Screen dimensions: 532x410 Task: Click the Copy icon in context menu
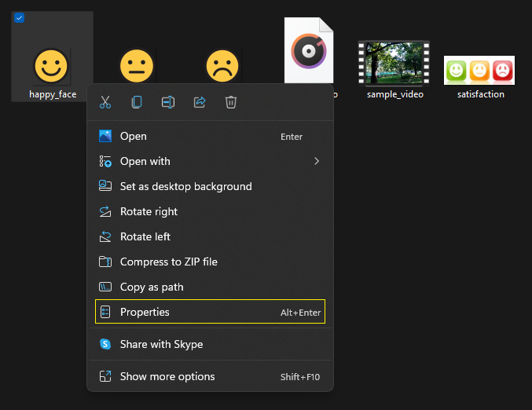137,102
